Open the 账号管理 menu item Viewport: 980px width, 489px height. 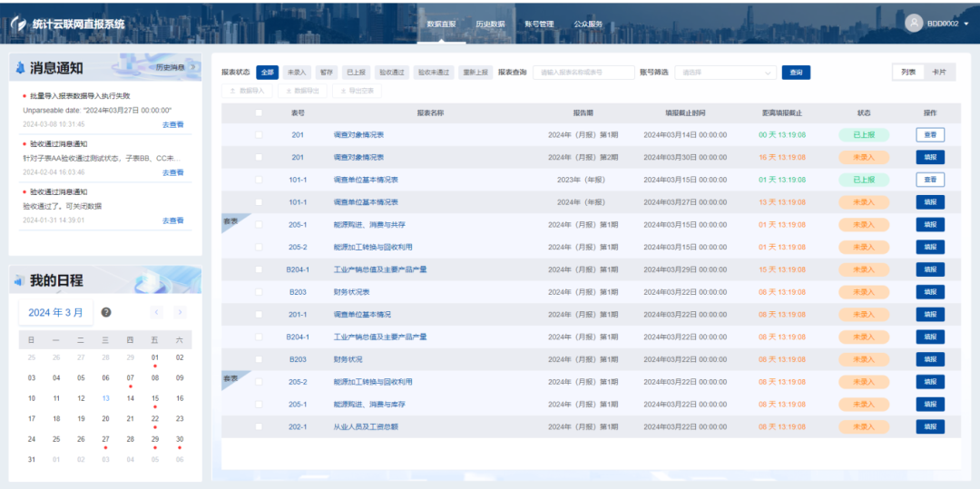click(x=539, y=24)
